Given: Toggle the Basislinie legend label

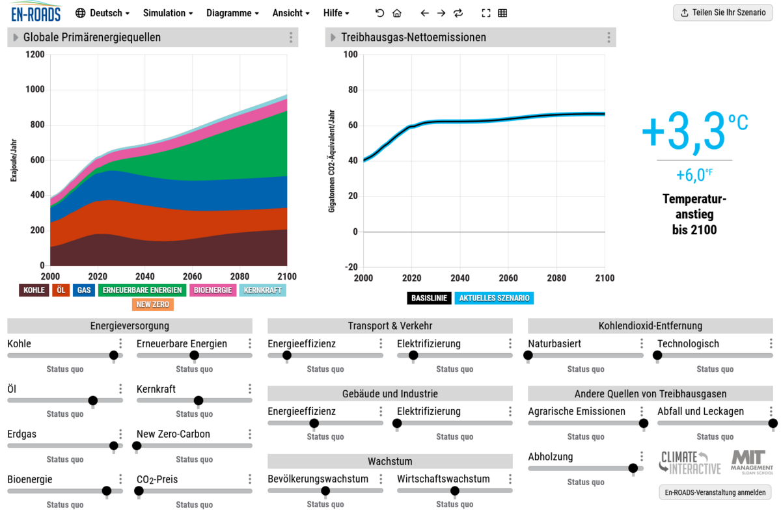Looking at the screenshot, I should tap(429, 298).
